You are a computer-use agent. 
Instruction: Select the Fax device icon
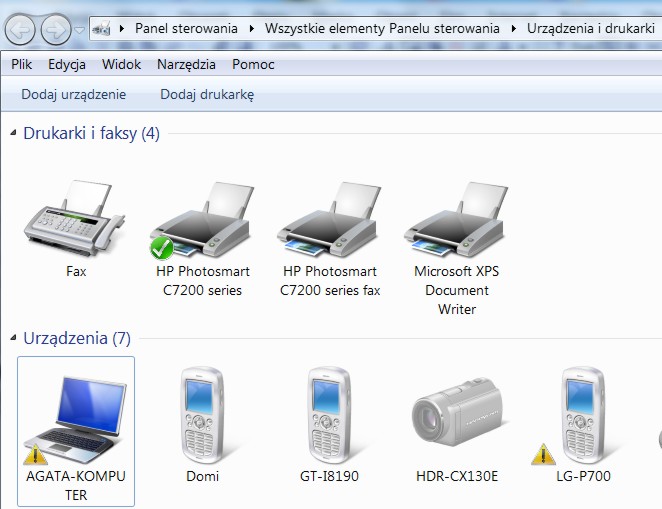click(x=75, y=218)
